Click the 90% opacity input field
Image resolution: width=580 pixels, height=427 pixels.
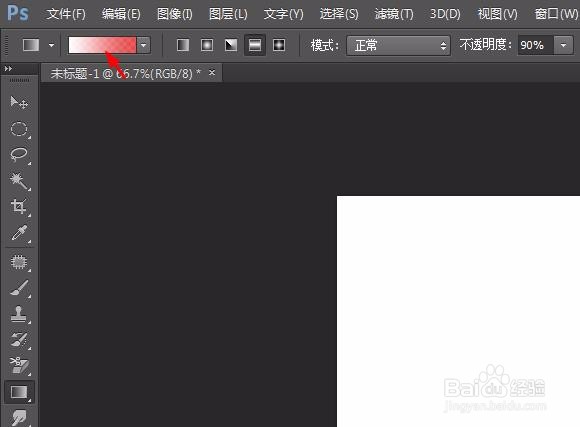(536, 45)
